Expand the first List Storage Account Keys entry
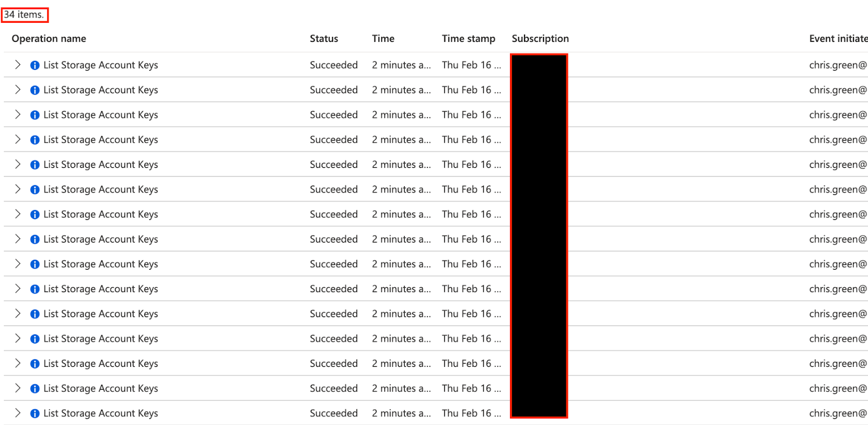The width and height of the screenshot is (868, 425). [x=17, y=65]
